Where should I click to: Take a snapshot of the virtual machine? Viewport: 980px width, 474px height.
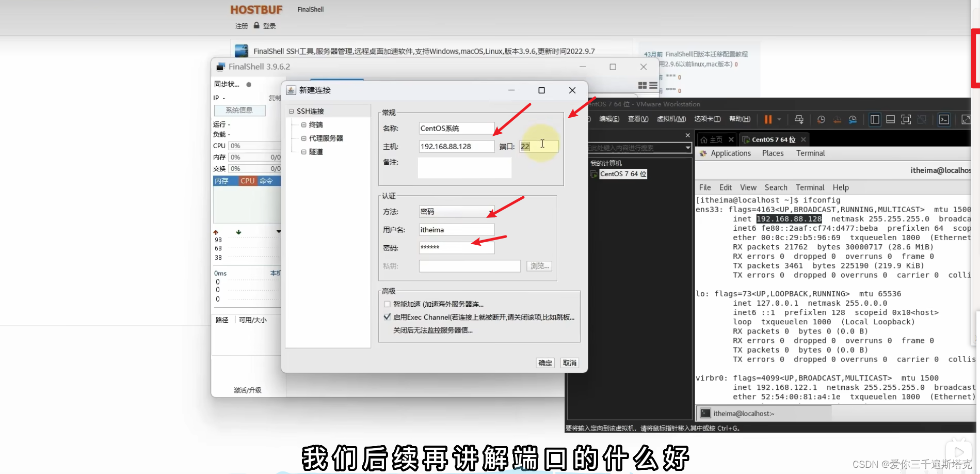click(822, 119)
